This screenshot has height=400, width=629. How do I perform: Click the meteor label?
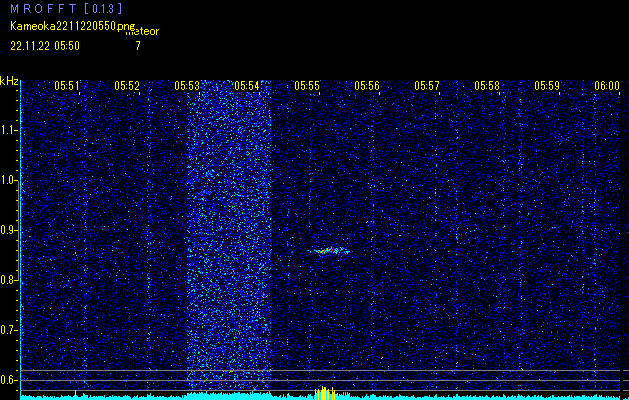(142, 31)
